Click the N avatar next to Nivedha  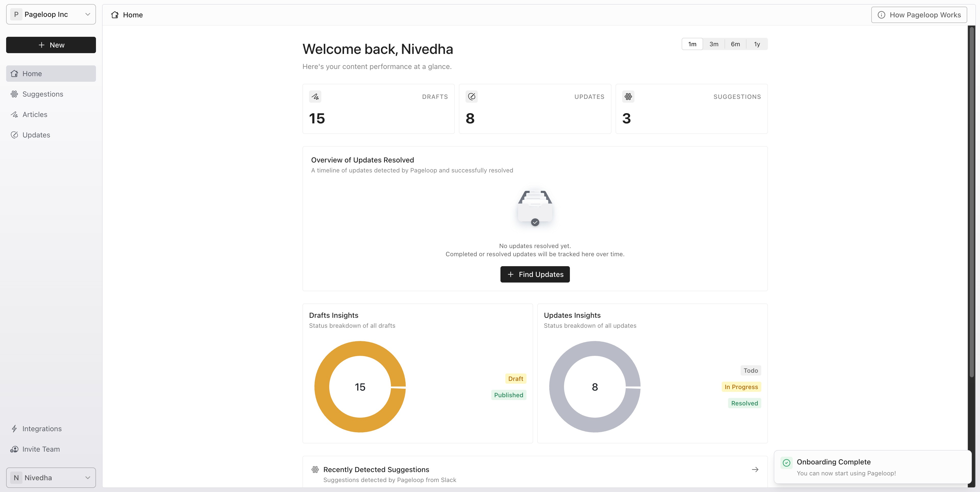16,477
